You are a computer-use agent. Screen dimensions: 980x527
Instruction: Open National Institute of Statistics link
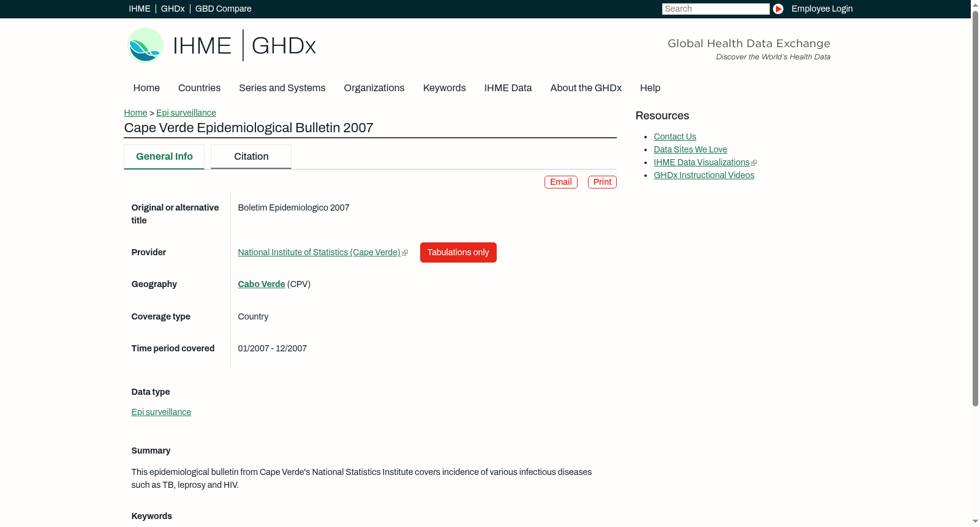319,253
